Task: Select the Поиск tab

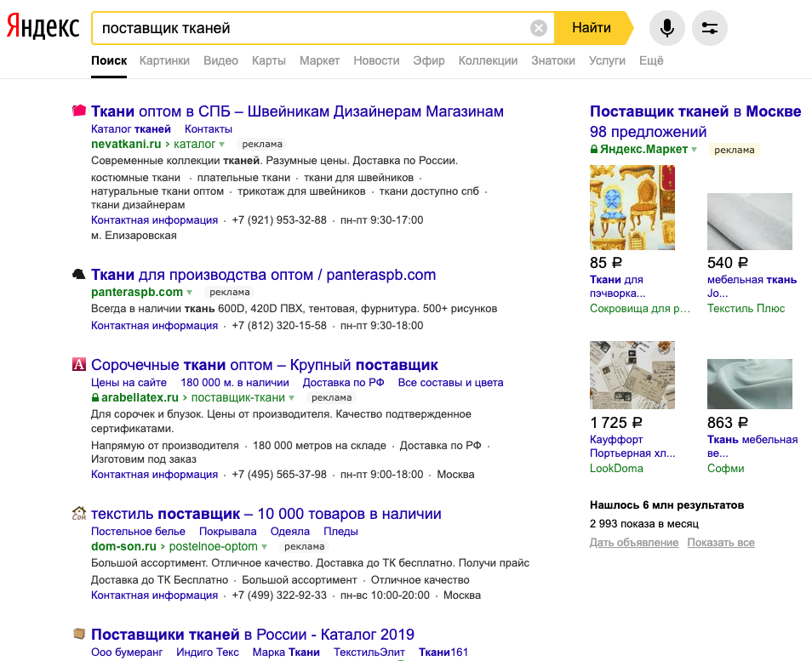Action: click(109, 60)
